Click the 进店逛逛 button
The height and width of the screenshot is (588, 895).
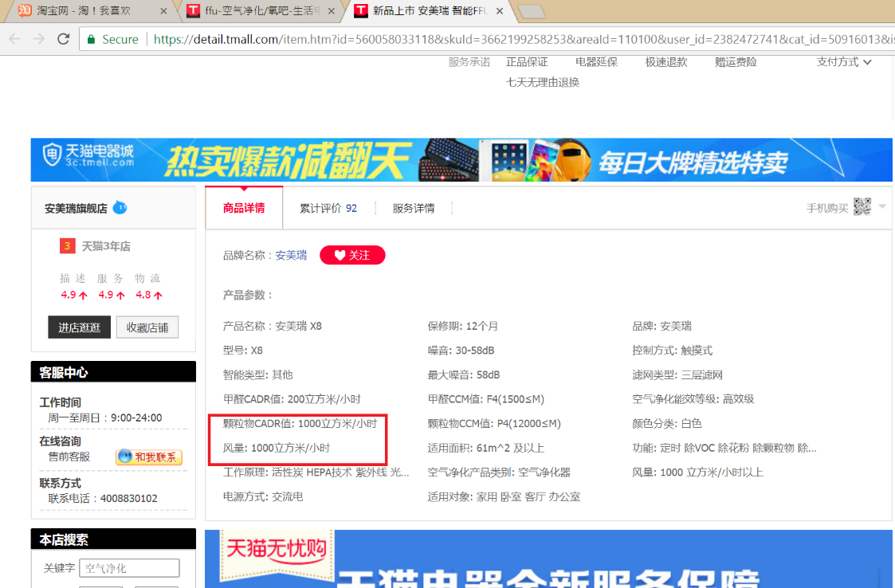(x=80, y=327)
